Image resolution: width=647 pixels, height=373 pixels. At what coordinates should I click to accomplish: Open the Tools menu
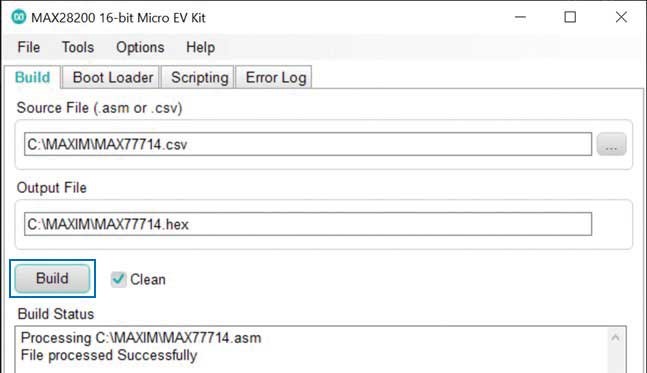click(78, 47)
